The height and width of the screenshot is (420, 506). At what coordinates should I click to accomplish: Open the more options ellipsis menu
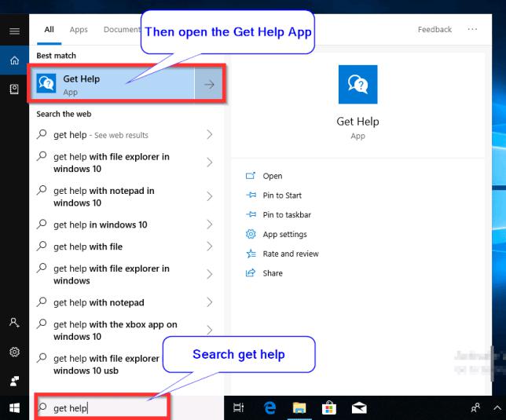(x=472, y=29)
